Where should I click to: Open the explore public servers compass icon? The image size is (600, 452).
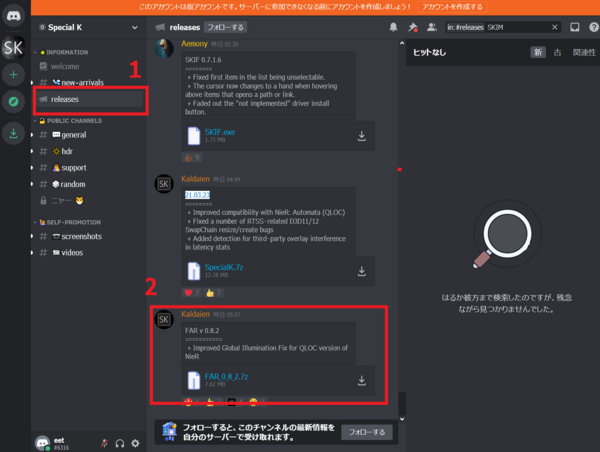coord(14,102)
